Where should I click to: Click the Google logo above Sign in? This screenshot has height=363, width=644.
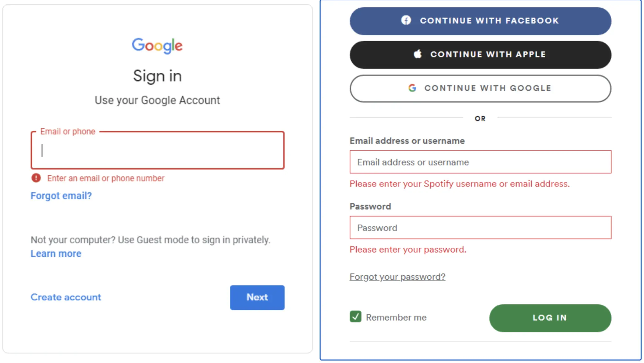tap(157, 46)
